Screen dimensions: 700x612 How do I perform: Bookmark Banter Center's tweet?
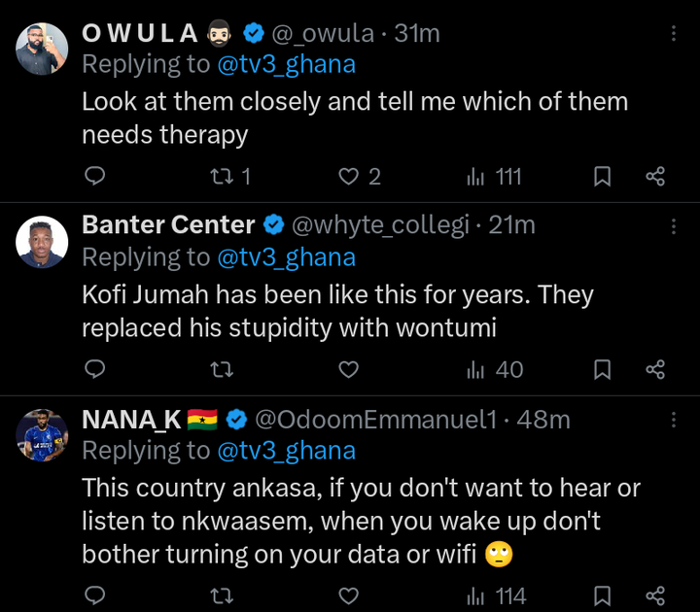pyautogui.click(x=602, y=369)
